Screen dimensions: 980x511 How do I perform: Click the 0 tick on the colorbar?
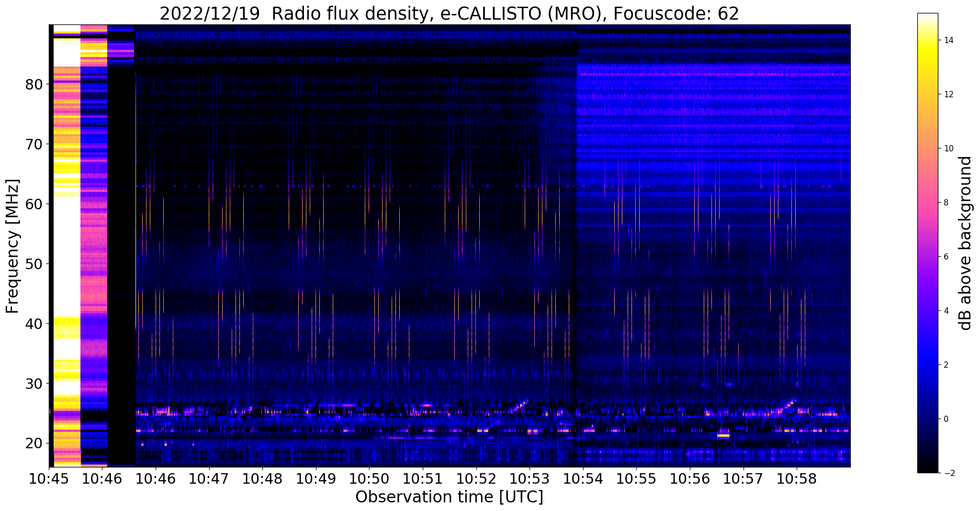pos(946,419)
